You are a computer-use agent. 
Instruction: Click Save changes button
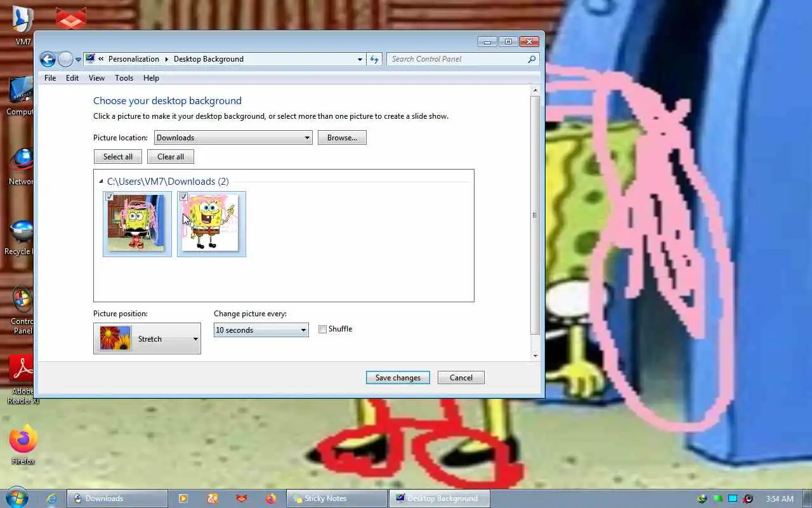click(x=398, y=378)
